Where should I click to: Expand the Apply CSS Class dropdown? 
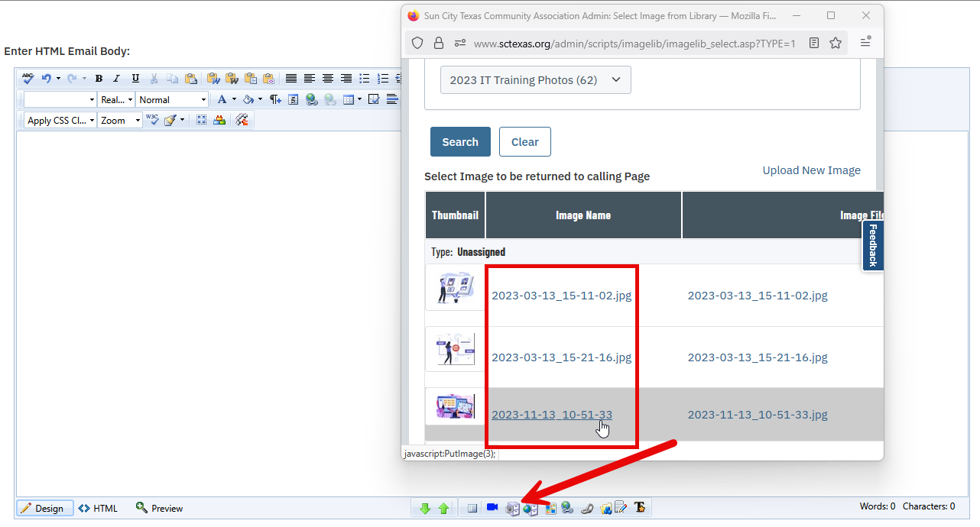coord(60,120)
